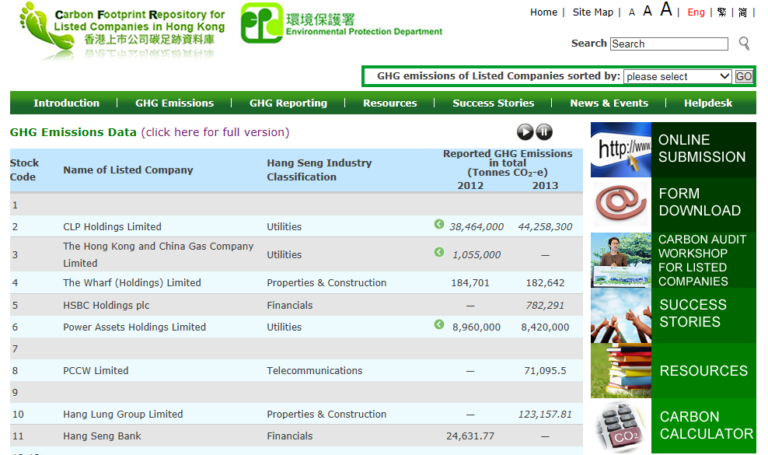This screenshot has height=455, width=768.
Task: Click the green arrow beside CLP Holdings emissions
Action: (x=439, y=224)
